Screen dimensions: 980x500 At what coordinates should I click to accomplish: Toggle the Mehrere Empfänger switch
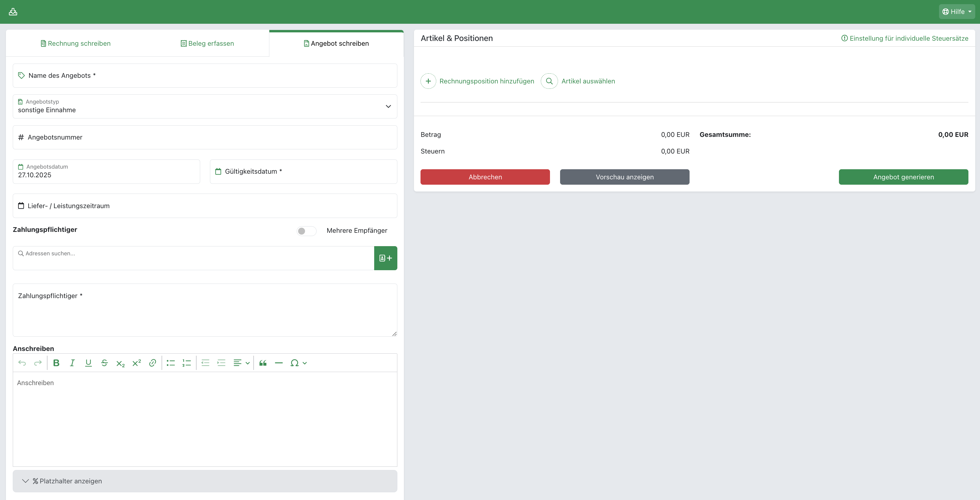tap(306, 231)
